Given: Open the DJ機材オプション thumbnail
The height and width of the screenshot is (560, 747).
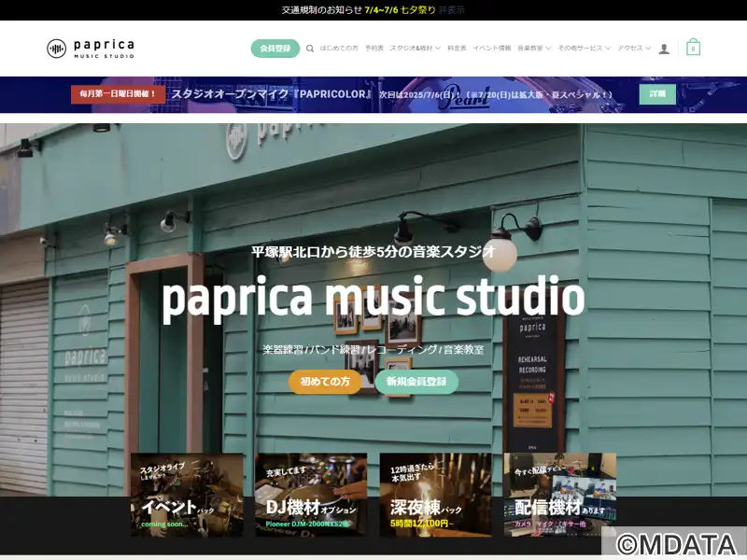Looking at the screenshot, I should click(x=311, y=495).
